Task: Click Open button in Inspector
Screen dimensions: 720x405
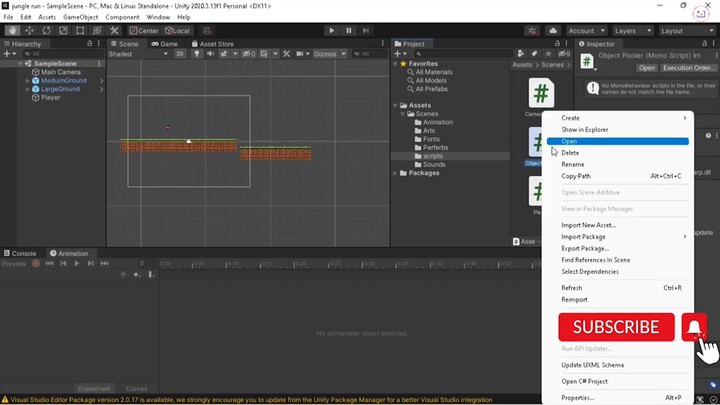Action: [647, 68]
